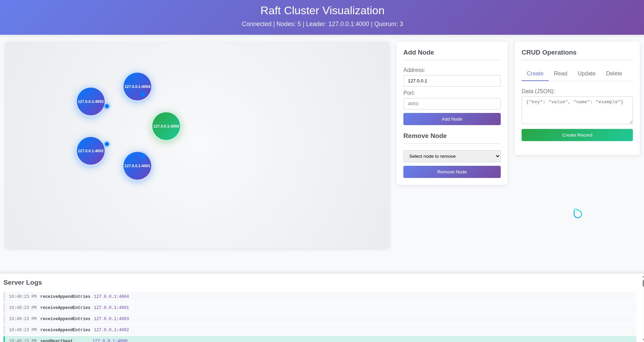Click node 127.0.0.1:4003 circle
Viewport: 644px width, 342px height.
90,101
